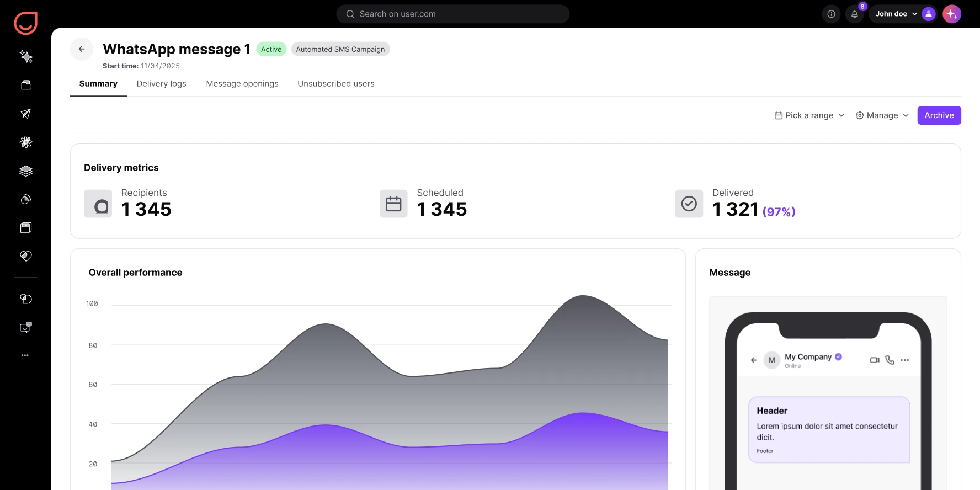Open the Pick a range dropdown
The height and width of the screenshot is (490, 980).
pyautogui.click(x=809, y=115)
